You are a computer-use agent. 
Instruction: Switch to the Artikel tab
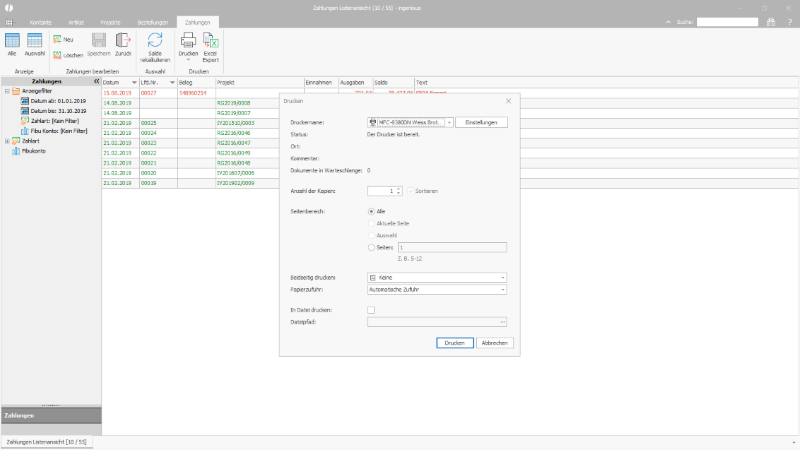coord(76,22)
